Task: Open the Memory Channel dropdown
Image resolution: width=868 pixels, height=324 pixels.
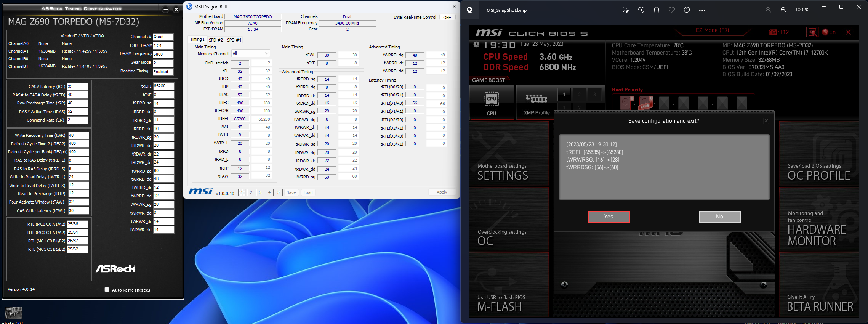Action: coord(251,53)
